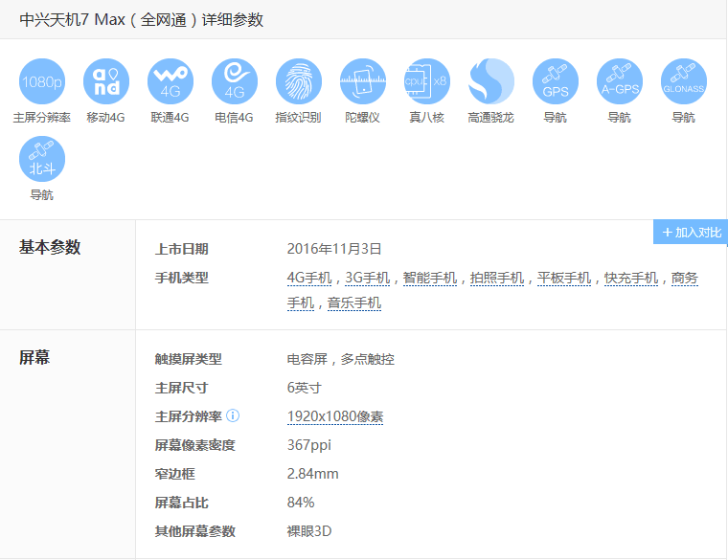Click the info icon next to 主屏分辨率

pos(233,415)
